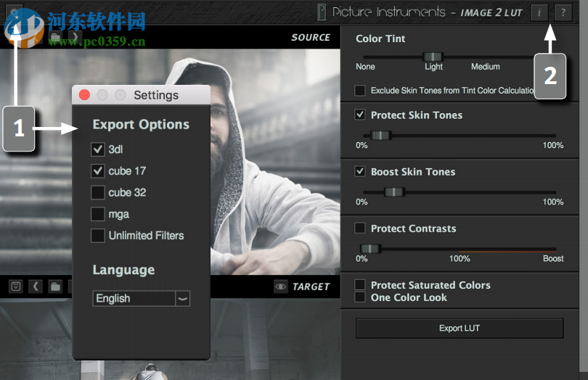Viewport: 588px width, 380px height.
Task: Click Boost Skin Tones slider handle
Action: click(394, 192)
